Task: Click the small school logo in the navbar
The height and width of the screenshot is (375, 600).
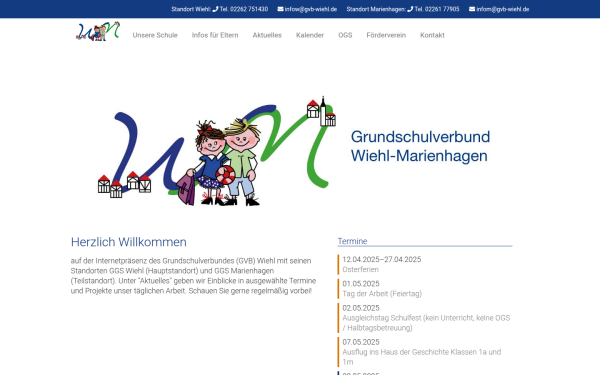Action: click(98, 31)
